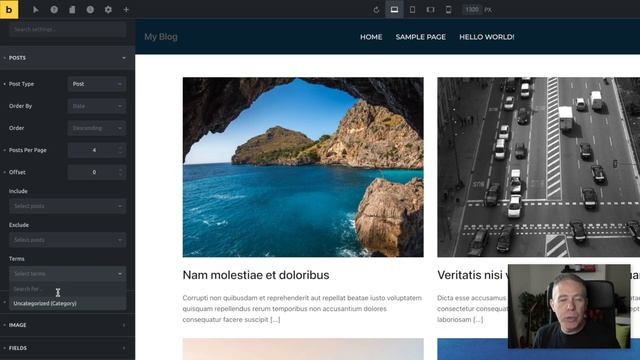Open the Include select posts dropdown
This screenshot has height=360, width=640.
pos(68,206)
